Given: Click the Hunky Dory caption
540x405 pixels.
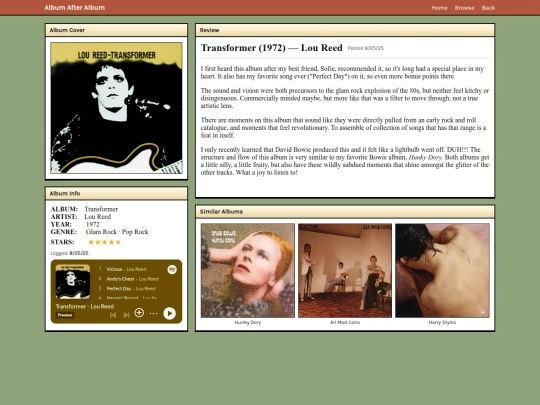Looking at the screenshot, I should (x=248, y=322).
